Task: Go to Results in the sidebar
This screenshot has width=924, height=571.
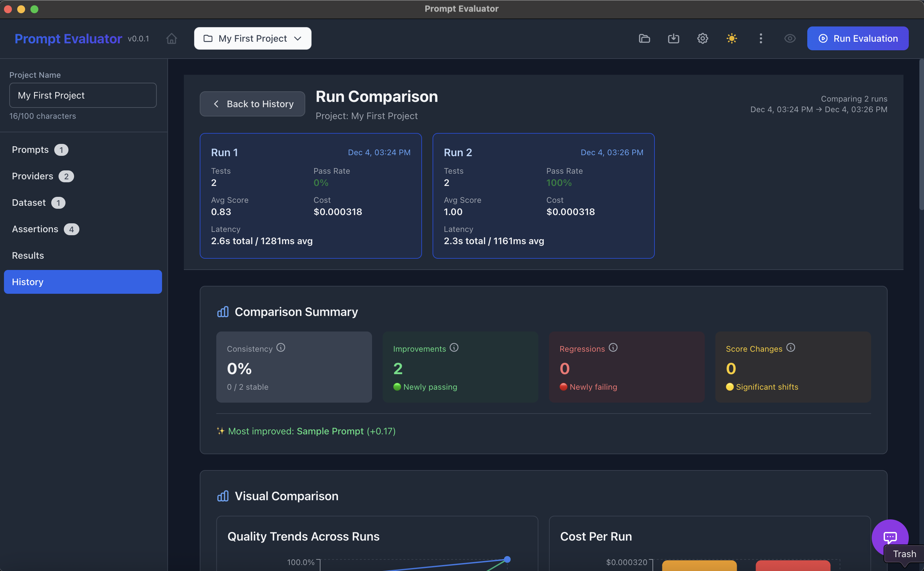Action: click(x=28, y=256)
